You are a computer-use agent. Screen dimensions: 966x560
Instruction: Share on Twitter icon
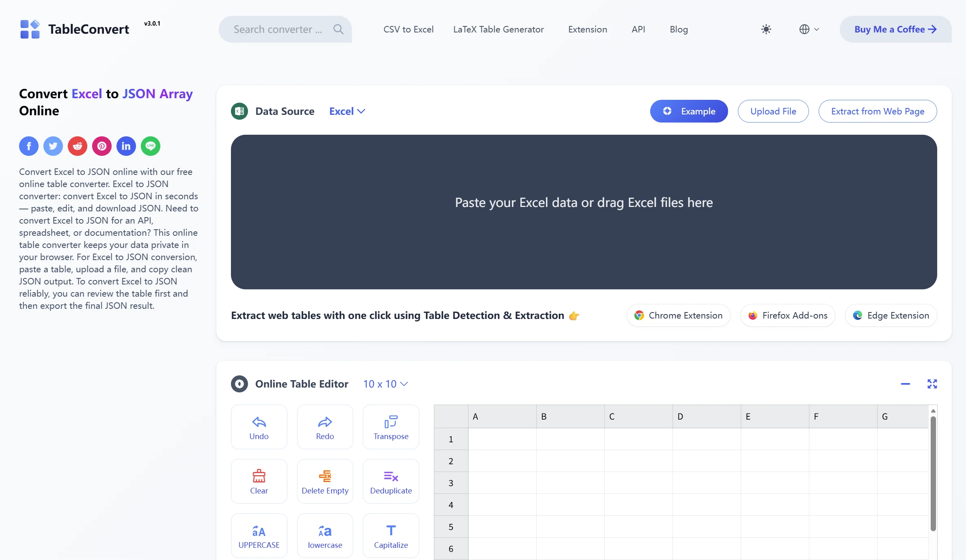[53, 146]
